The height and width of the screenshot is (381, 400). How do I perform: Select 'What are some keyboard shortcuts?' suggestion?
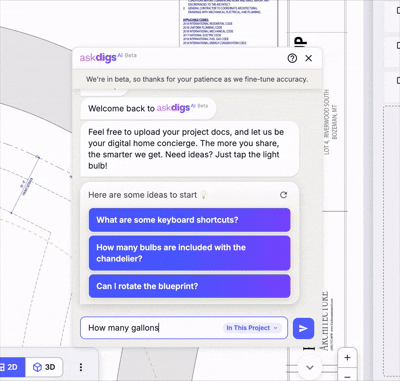point(190,220)
